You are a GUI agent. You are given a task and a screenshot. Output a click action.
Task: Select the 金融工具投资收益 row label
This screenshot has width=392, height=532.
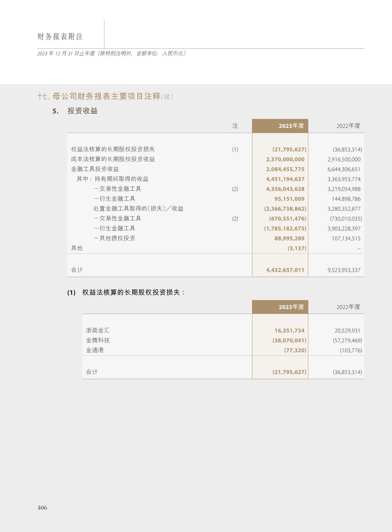95,169
